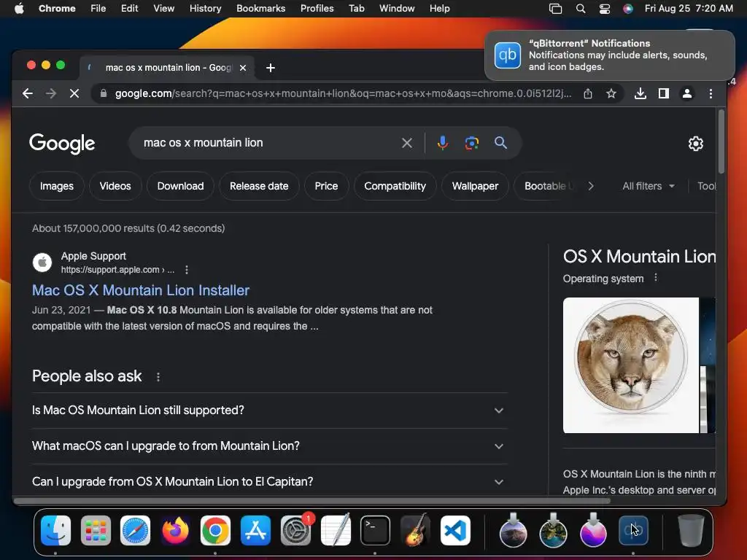Open TextEdit in the Dock
The width and height of the screenshot is (747, 560).
coord(336,531)
